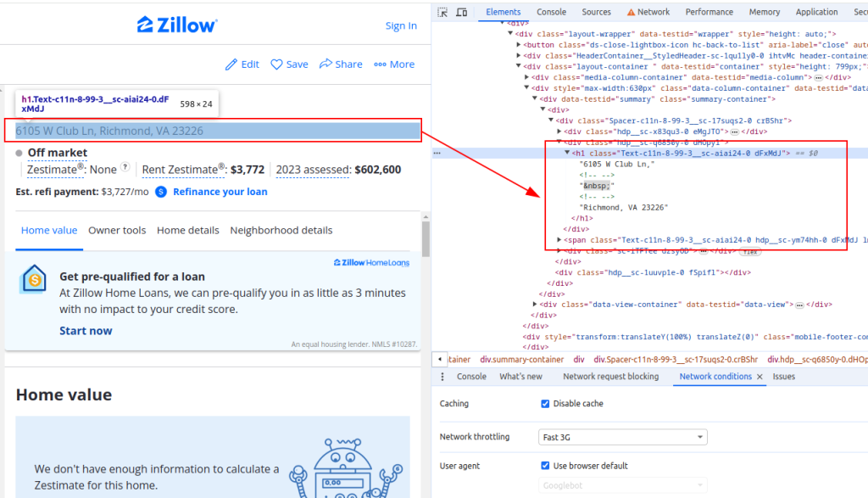The image size is (868, 498).
Task: Click Refinance your loan link
Action: (220, 192)
